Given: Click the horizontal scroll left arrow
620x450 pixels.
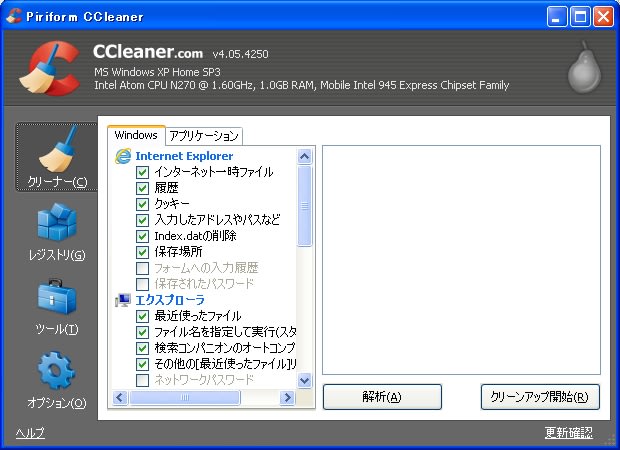Looking at the screenshot, I should click(120, 397).
